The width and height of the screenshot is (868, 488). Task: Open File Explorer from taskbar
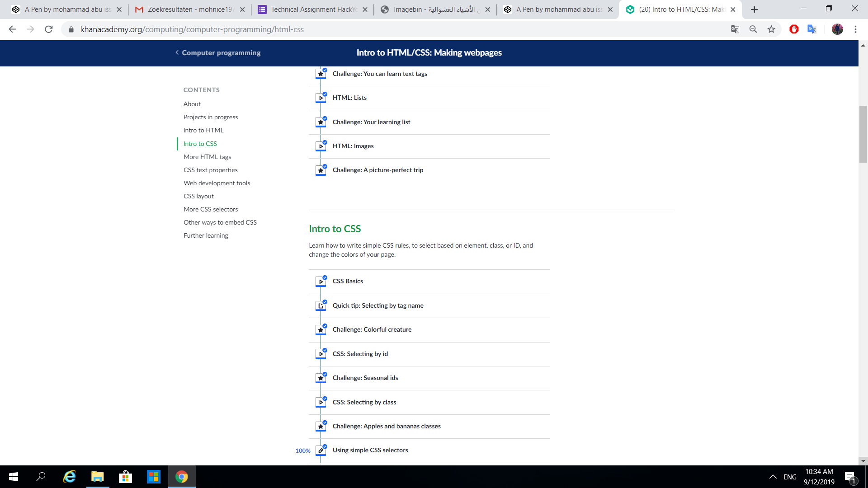(x=97, y=477)
